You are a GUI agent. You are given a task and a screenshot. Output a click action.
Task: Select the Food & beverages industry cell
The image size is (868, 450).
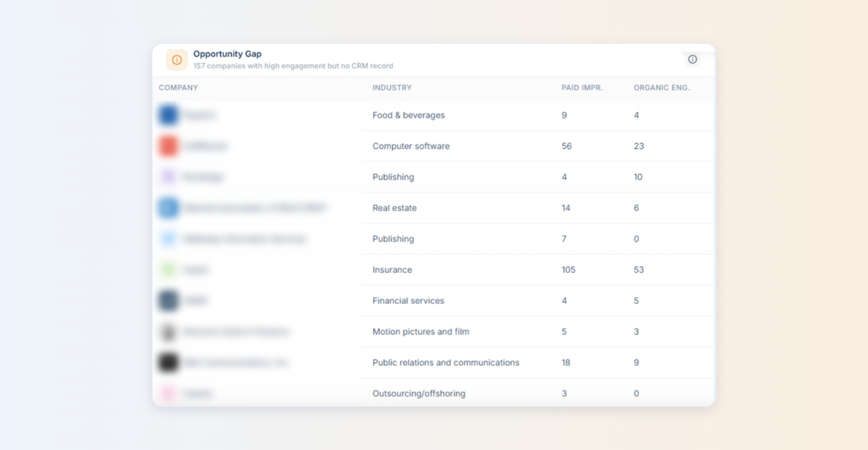408,115
